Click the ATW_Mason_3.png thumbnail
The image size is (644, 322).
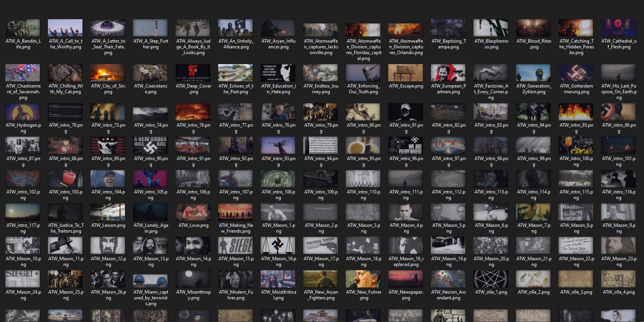[x=363, y=212]
